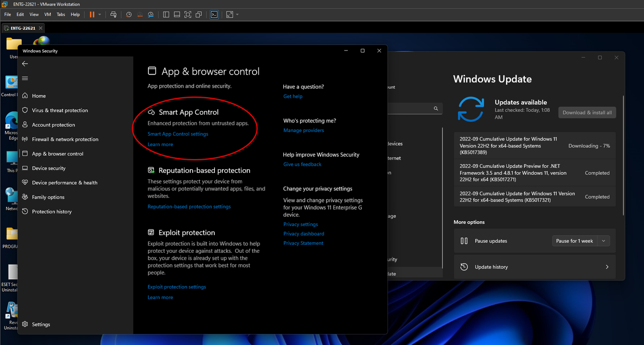This screenshot has height=345, width=644.
Task: Close the ENTG-22621 tab
Action: point(41,28)
